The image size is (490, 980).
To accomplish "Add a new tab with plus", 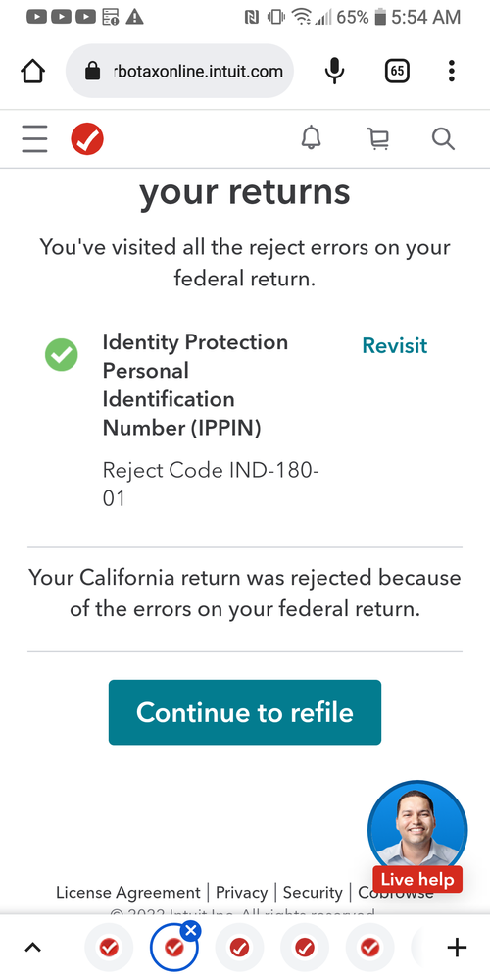I will [x=457, y=948].
